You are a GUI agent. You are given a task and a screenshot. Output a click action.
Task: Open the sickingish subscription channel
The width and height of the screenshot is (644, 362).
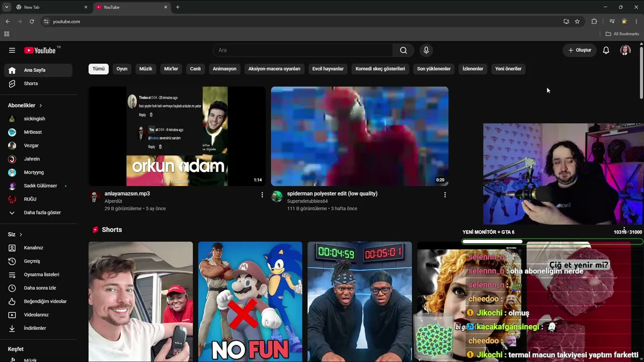click(38, 119)
